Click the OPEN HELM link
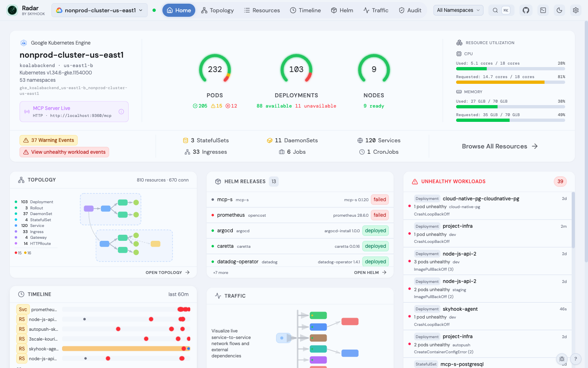This screenshot has height=368, width=588. (x=370, y=272)
